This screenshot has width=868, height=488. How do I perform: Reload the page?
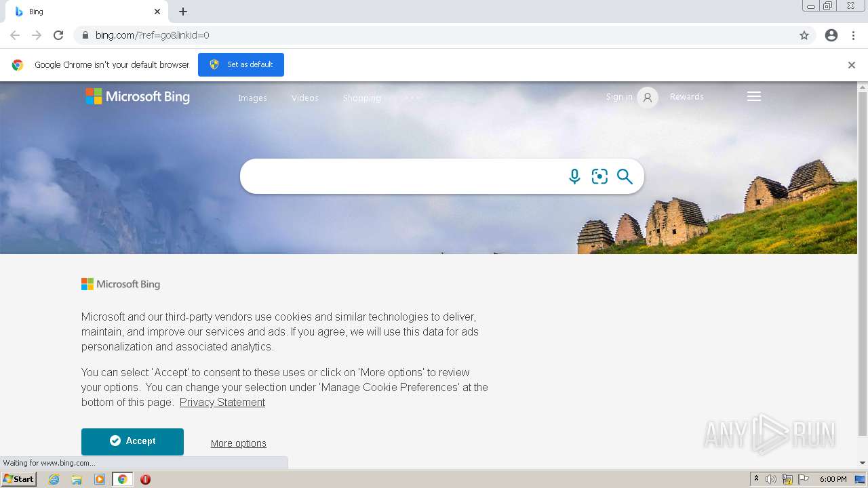point(58,35)
